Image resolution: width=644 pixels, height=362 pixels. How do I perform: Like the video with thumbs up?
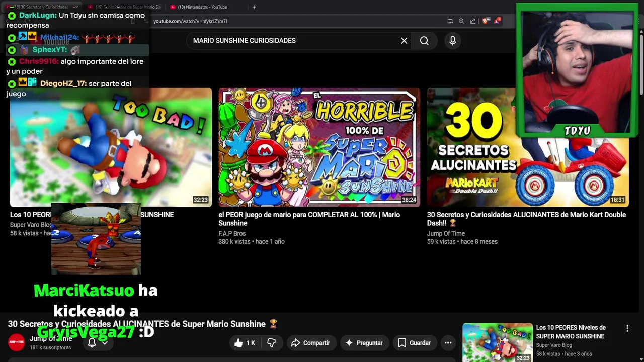pos(245,343)
